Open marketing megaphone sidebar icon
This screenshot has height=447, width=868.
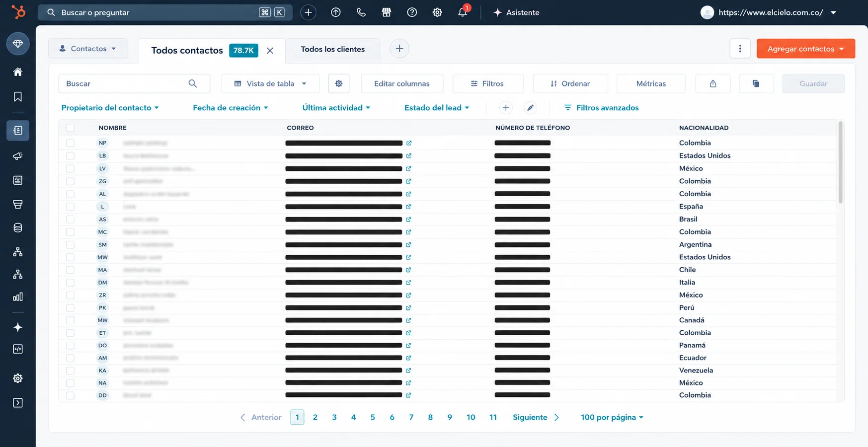point(18,156)
